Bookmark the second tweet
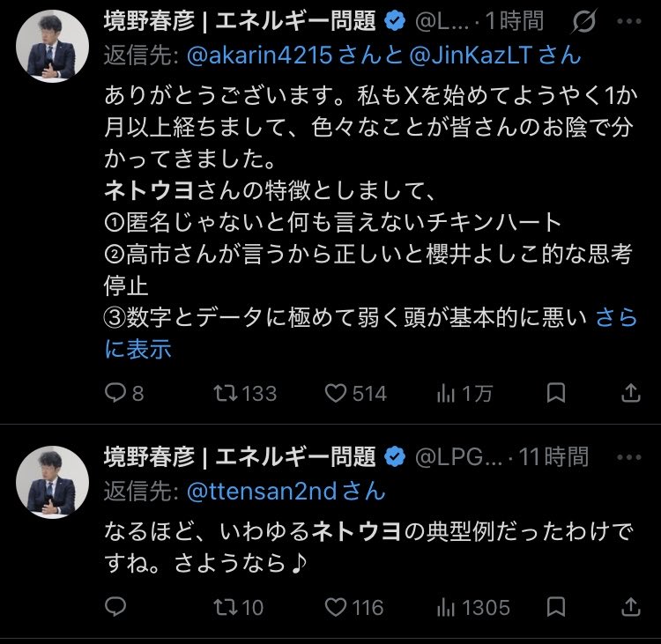The width and height of the screenshot is (661, 644). (x=556, y=607)
